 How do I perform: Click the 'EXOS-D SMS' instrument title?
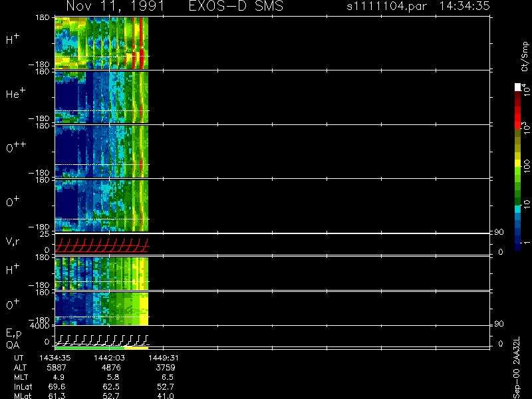[236, 6]
